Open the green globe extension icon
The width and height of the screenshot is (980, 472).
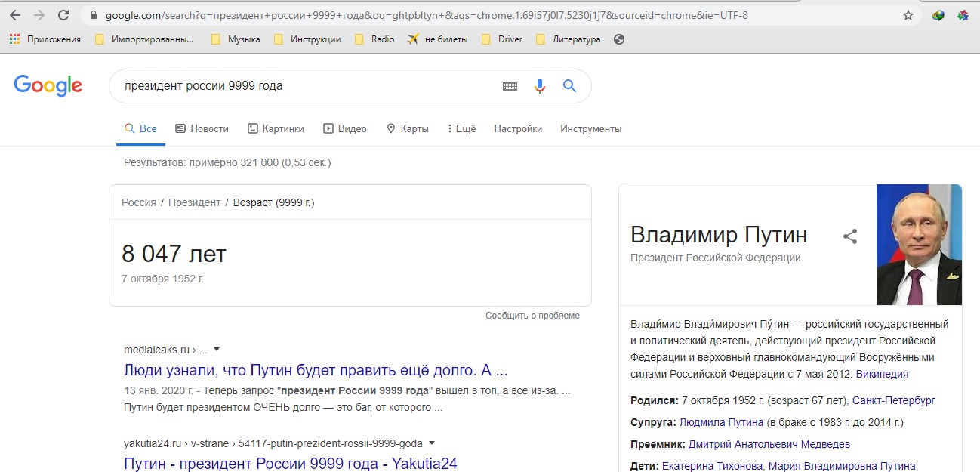[938, 15]
